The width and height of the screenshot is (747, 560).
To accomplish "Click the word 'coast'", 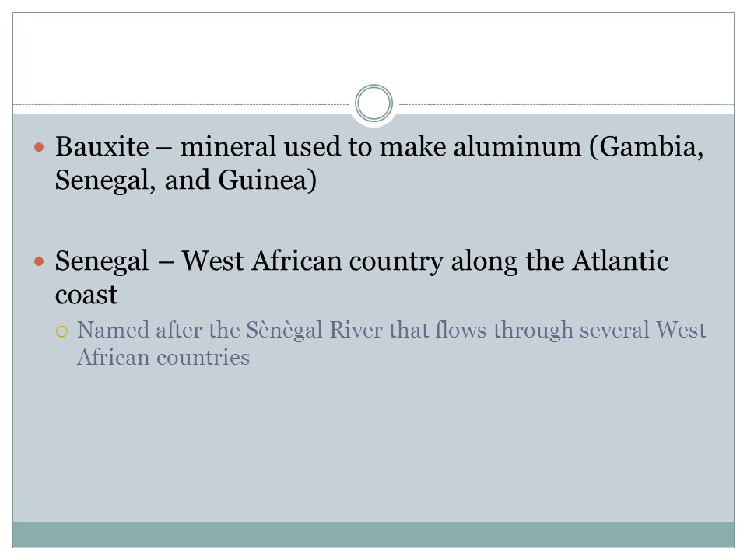I will coord(86,296).
